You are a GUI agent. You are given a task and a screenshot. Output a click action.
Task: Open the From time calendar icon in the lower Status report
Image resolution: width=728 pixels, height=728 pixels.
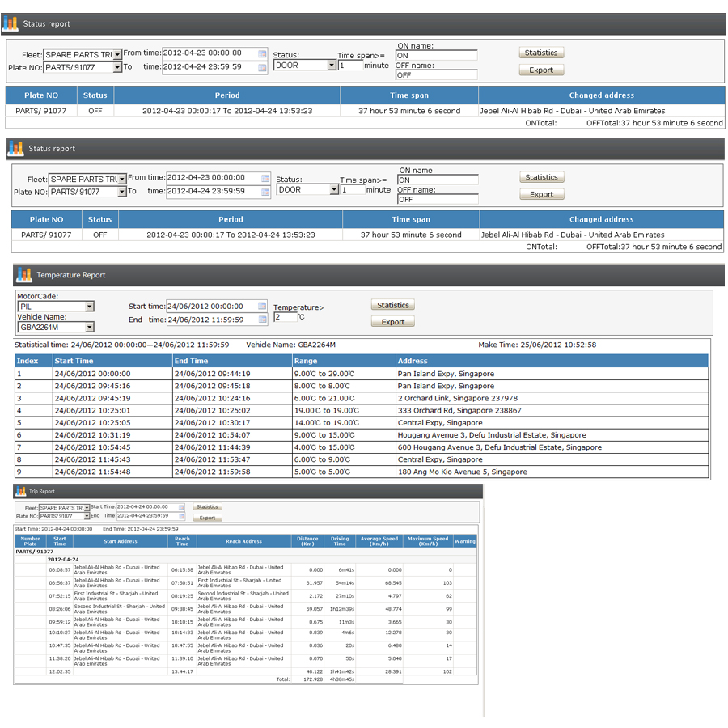pos(265,178)
